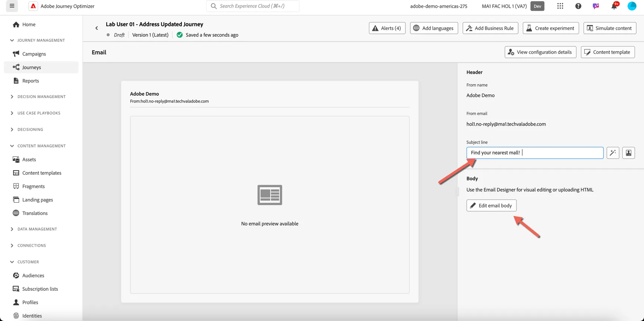Viewport: 644px width, 321px height.
Task: Open personalization editor icon beside subject line
Action: click(628, 153)
